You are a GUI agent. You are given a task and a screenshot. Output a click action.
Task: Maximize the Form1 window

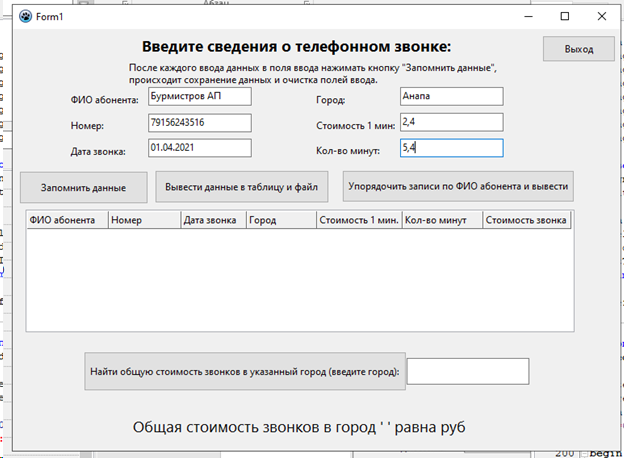(565, 16)
